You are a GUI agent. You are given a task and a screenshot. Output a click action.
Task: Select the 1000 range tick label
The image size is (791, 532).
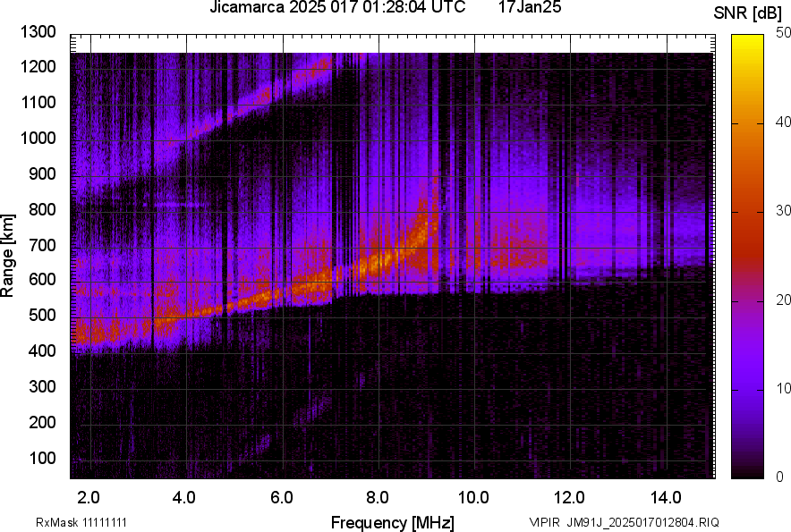[39, 139]
